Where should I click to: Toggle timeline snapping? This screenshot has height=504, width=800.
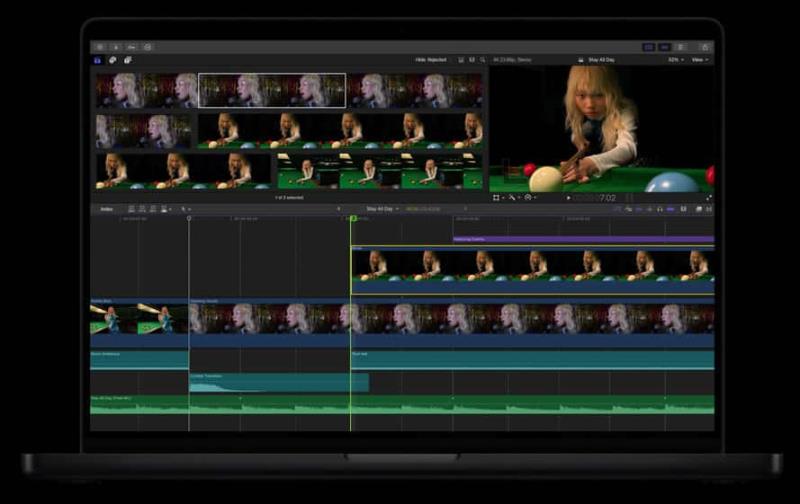pyautogui.click(x=670, y=209)
